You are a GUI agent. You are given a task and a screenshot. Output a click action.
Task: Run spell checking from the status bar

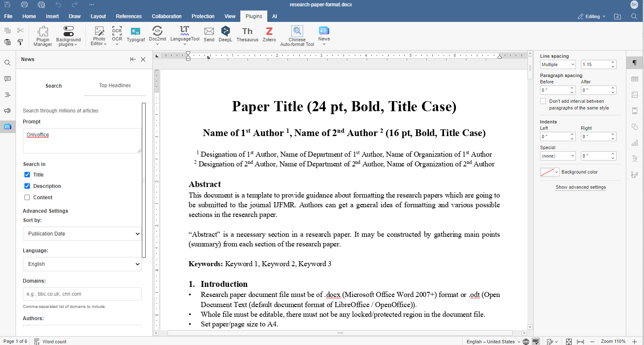pyautogui.click(x=535, y=342)
